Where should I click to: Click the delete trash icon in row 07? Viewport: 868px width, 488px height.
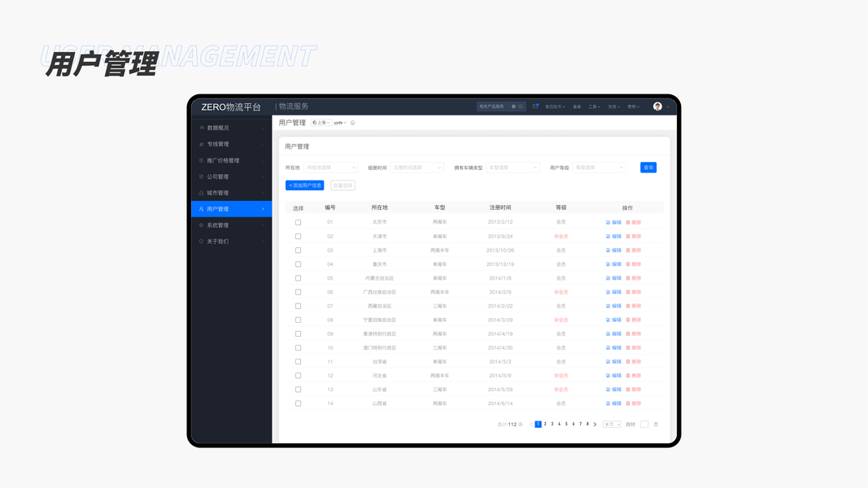pos(628,306)
